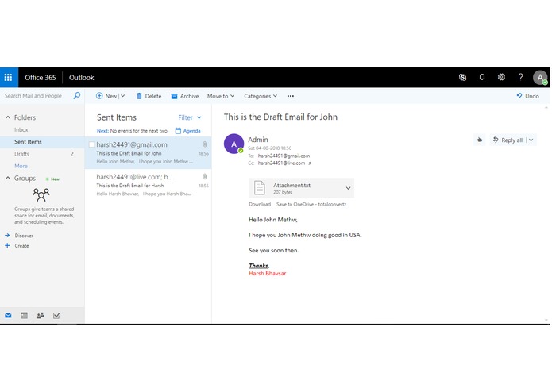Open the more actions ellipsis menu

[x=291, y=96]
